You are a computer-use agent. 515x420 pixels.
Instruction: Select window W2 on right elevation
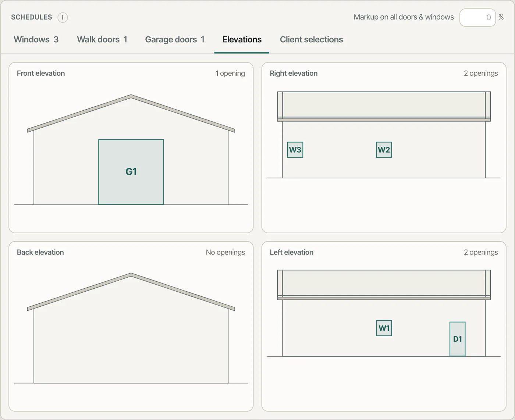384,150
